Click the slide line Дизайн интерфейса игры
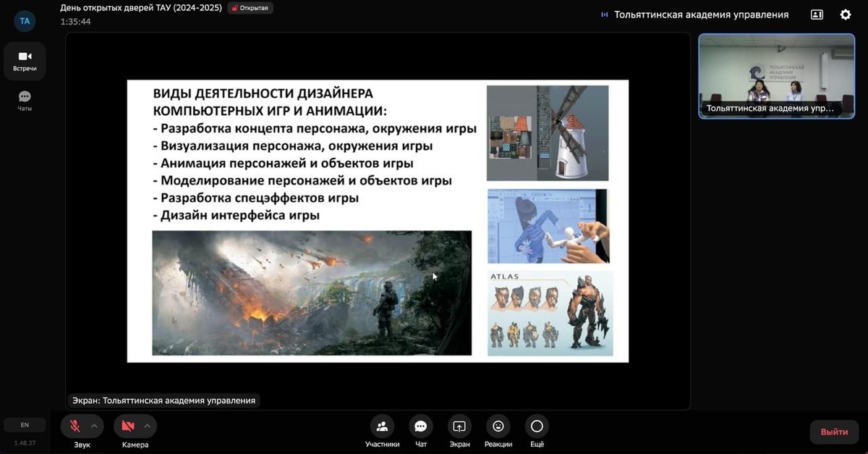 click(x=237, y=215)
